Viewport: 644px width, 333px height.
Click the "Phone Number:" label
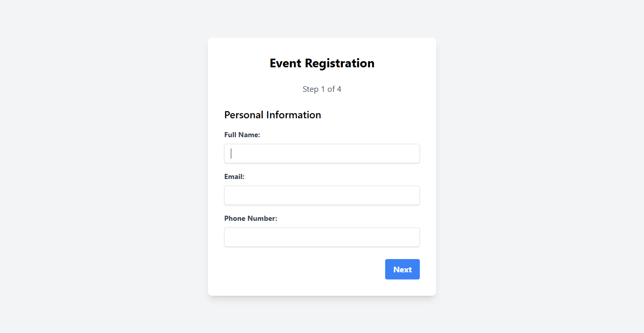pyautogui.click(x=251, y=219)
